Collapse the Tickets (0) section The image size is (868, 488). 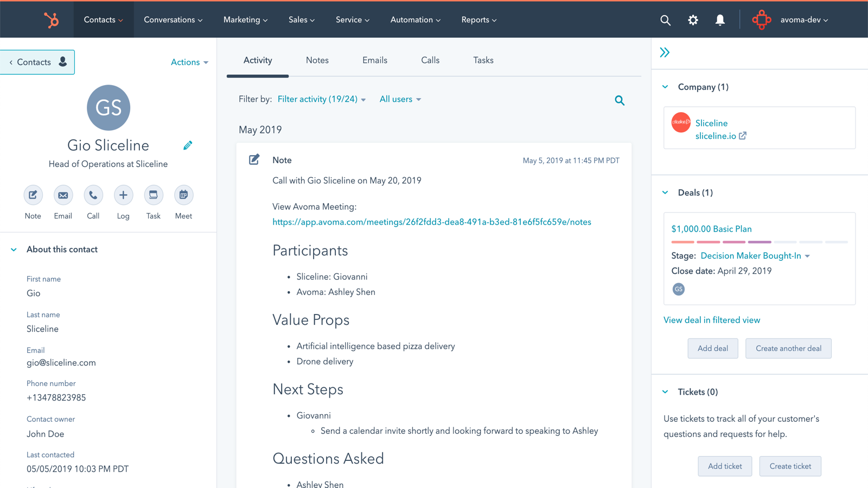coord(665,391)
